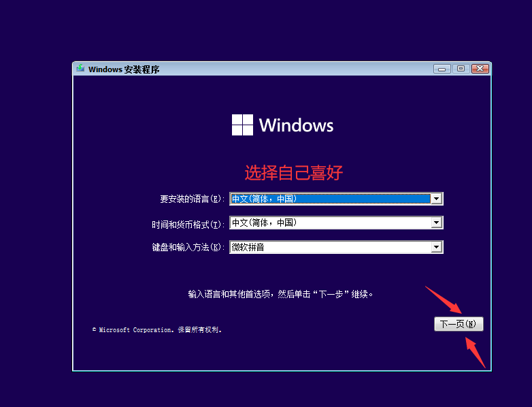This screenshot has height=407, width=532.
Task: Click the Windows logo in the dialog
Action: (282, 125)
